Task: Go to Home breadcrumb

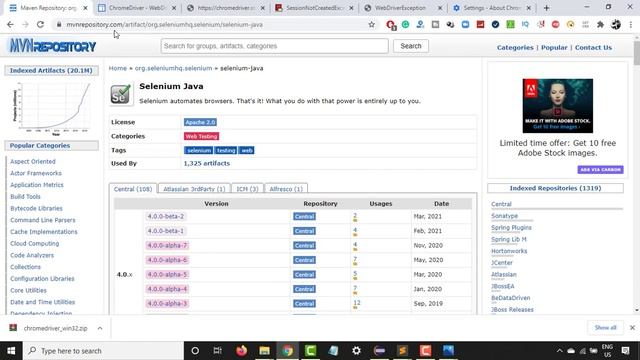Action: coord(118,68)
